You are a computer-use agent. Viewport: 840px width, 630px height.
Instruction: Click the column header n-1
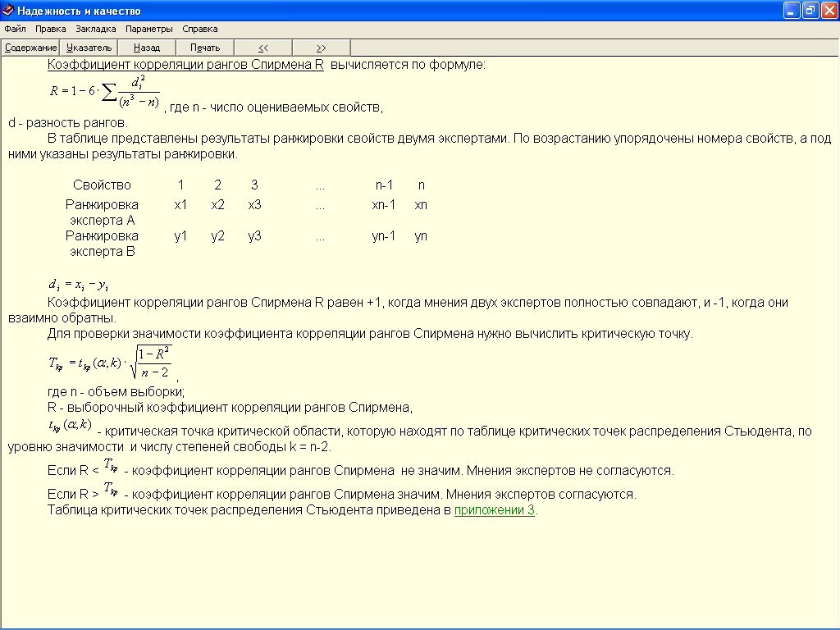384,185
